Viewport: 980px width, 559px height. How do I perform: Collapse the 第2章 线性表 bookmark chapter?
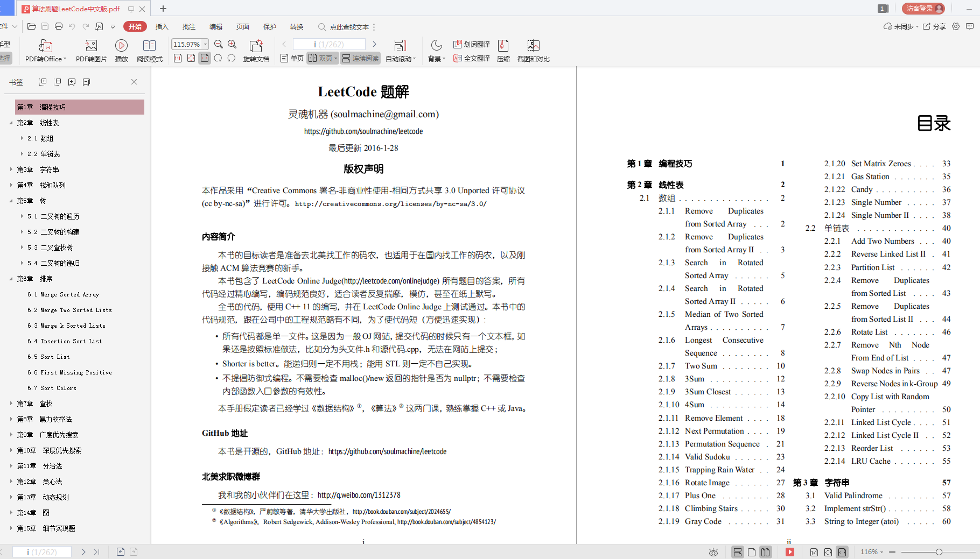tap(12, 122)
